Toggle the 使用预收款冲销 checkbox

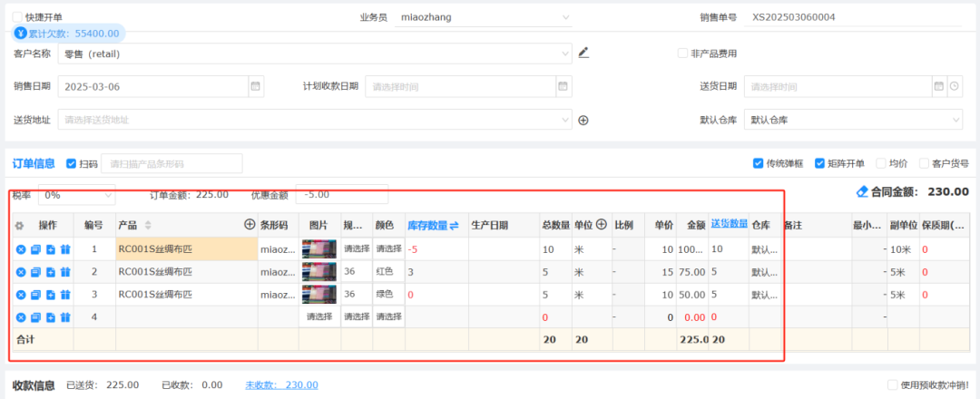tap(893, 384)
